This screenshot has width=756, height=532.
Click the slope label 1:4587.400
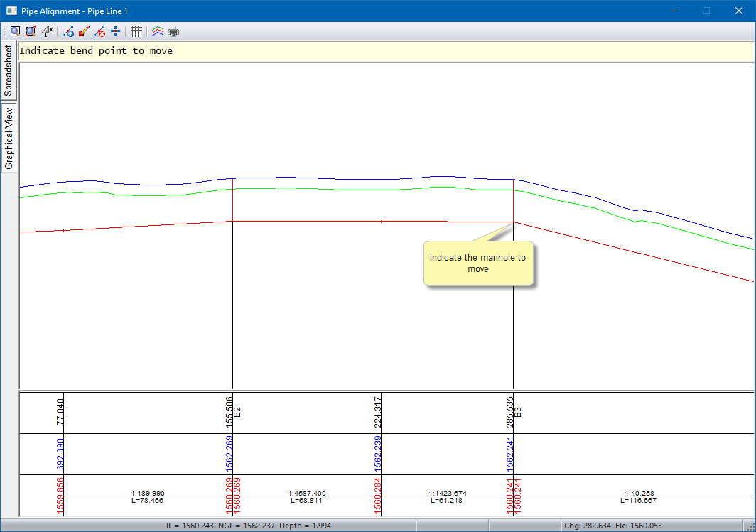point(307,493)
